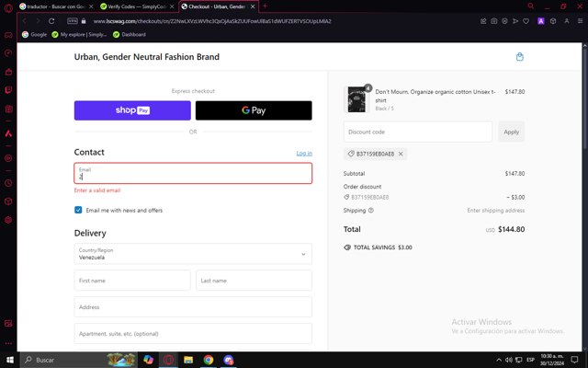Viewport: 588px width, 368px height.
Task: Show hidden system tray icons chevron
Action: point(499,360)
